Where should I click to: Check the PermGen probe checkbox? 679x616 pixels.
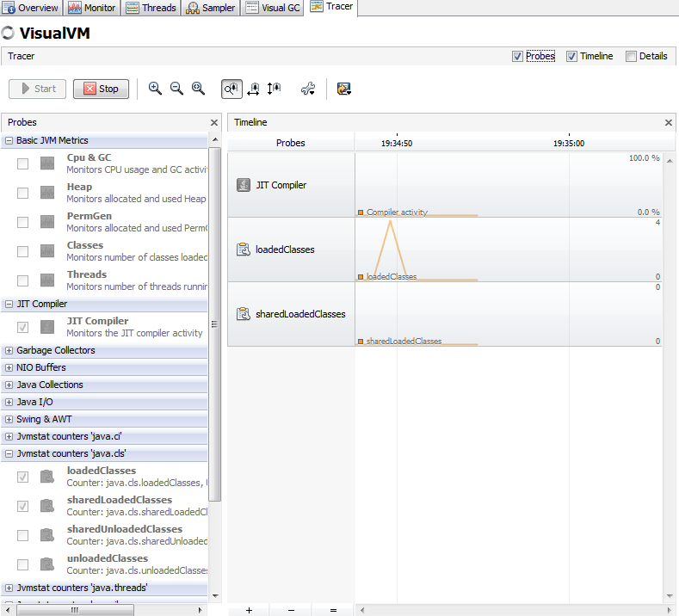22,222
